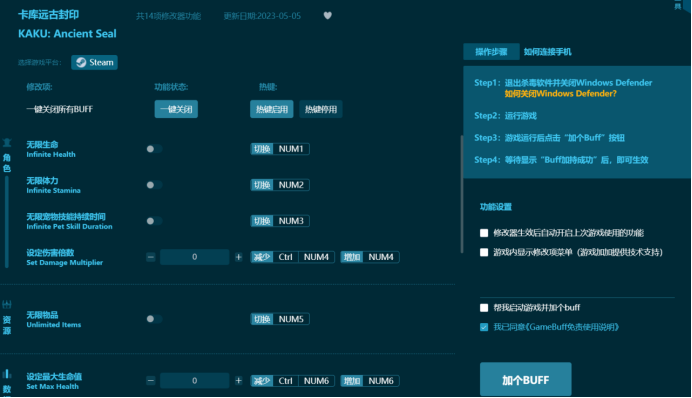This screenshot has height=398, width=692.
Task: Click 增加 NUM6 increase hotkey box
Action: pos(370,381)
